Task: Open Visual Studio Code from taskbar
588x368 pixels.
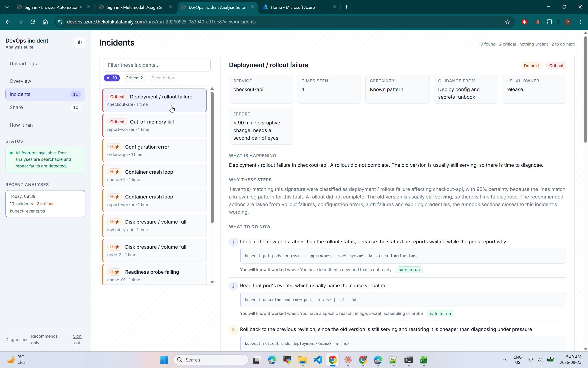Action: 318,360
